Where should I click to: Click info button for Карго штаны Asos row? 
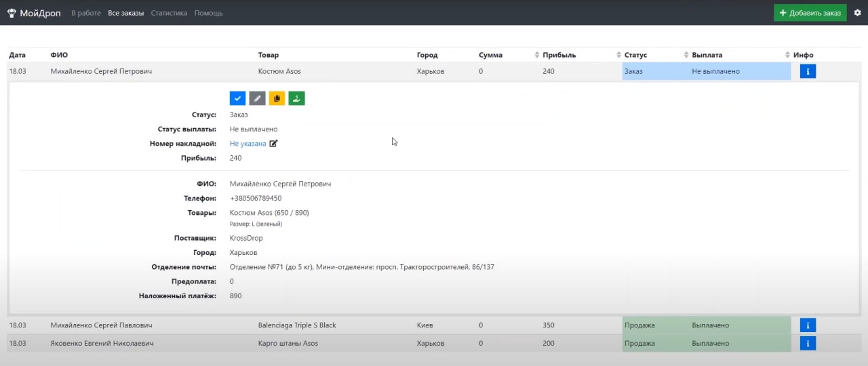coord(808,343)
